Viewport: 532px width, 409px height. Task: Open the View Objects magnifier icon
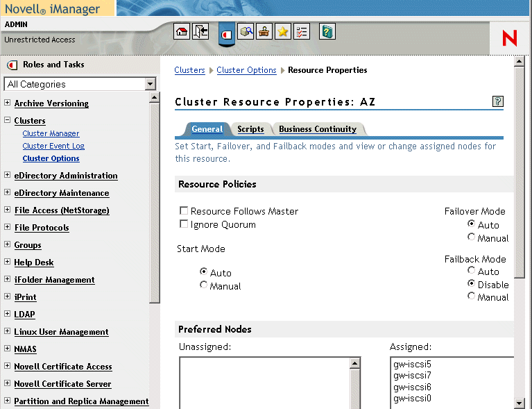coord(246,31)
